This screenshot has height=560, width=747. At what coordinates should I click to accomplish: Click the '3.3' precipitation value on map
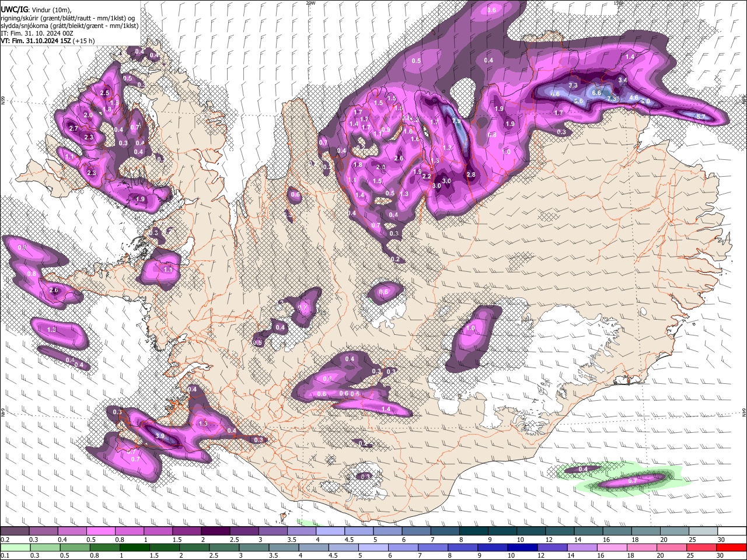(573, 86)
